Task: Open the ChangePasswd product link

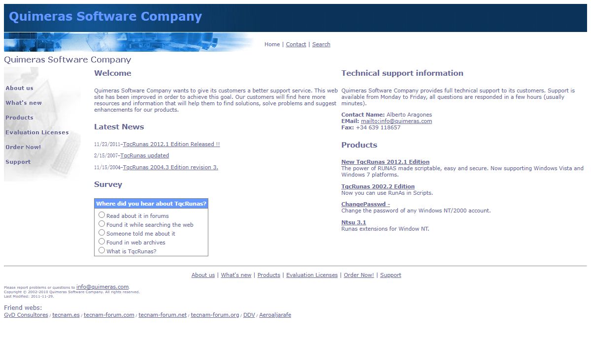Action: [x=365, y=204]
